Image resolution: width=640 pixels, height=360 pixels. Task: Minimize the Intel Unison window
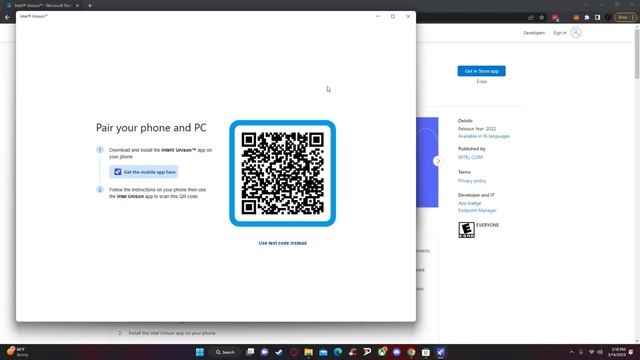coord(378,16)
